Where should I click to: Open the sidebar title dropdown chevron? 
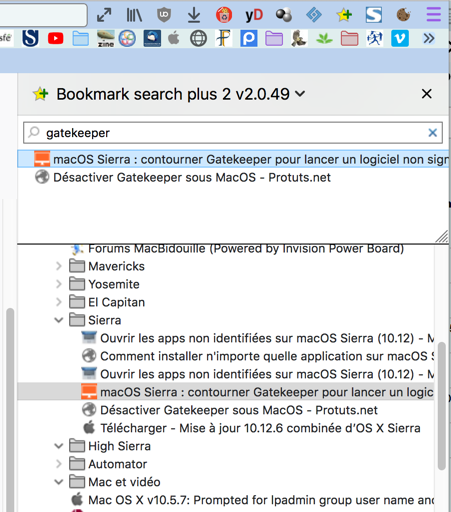(x=300, y=94)
